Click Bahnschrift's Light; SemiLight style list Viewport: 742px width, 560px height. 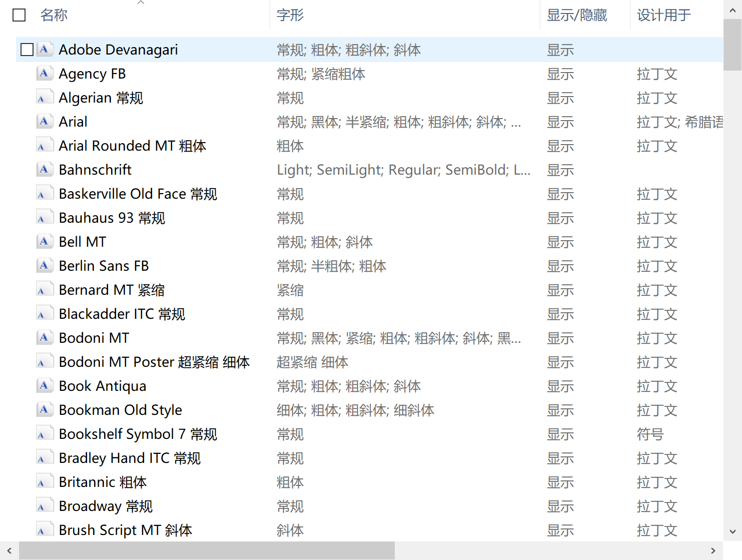pos(404,170)
